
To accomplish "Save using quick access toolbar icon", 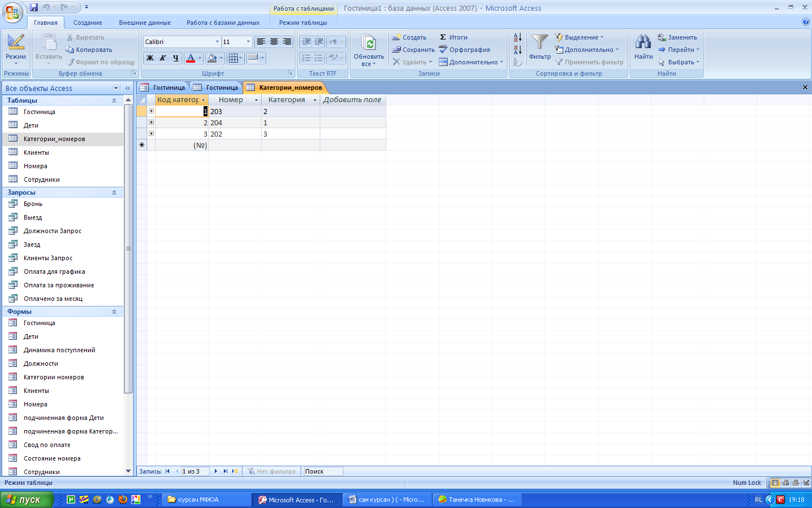I will tap(34, 7).
